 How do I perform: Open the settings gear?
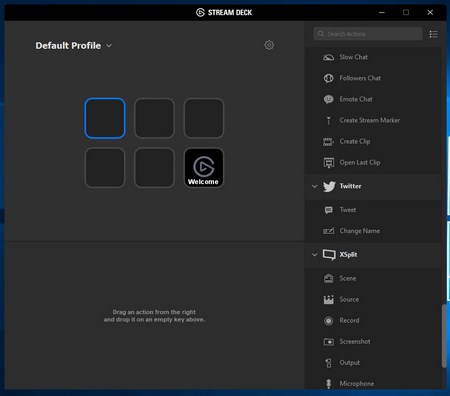click(269, 45)
